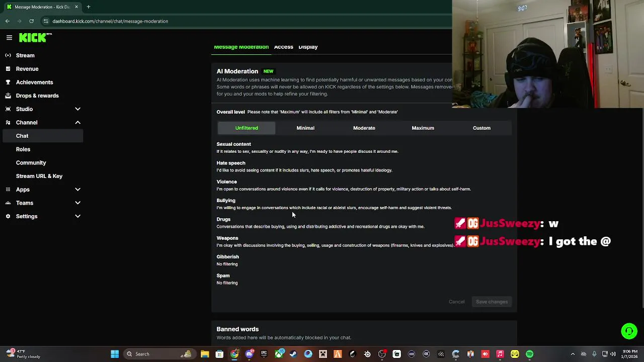This screenshot has height=362, width=644.
Task: Open the volume tray icon
Action: [x=613, y=354]
